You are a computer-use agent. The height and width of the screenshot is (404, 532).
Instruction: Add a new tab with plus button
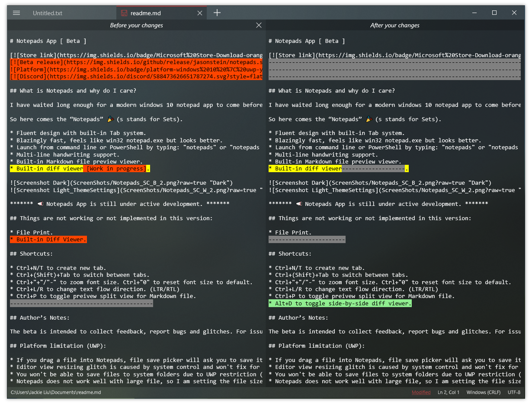217,13
